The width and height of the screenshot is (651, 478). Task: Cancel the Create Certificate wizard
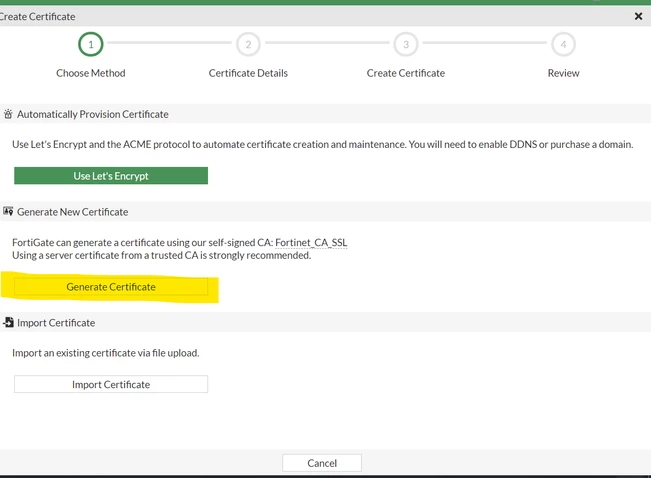322,463
